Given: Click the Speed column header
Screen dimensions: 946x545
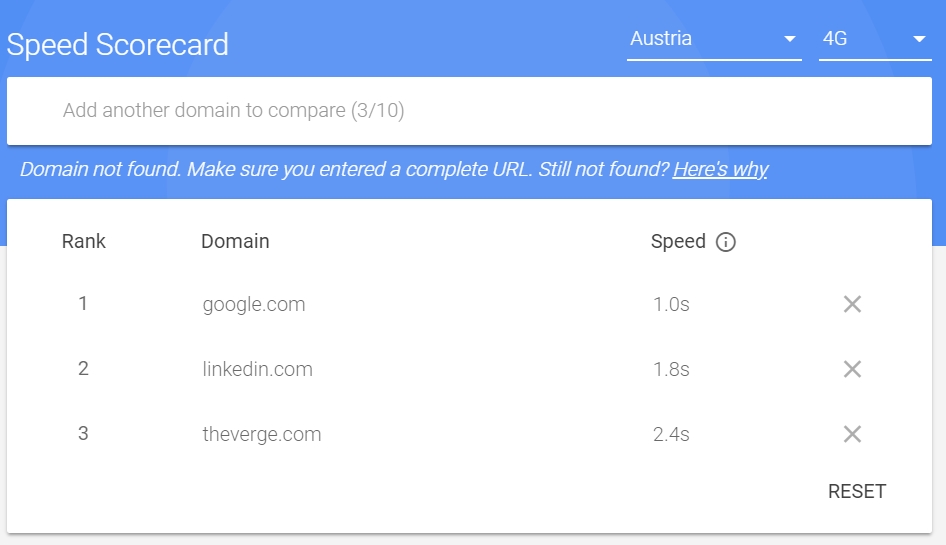Looking at the screenshot, I should [x=678, y=241].
